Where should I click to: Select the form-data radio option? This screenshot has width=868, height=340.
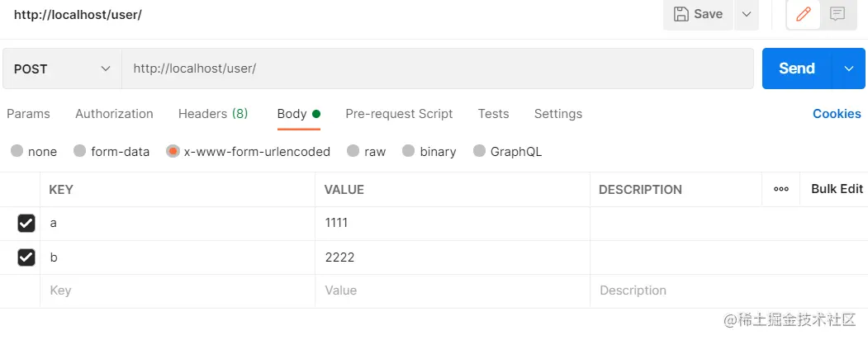tap(80, 151)
